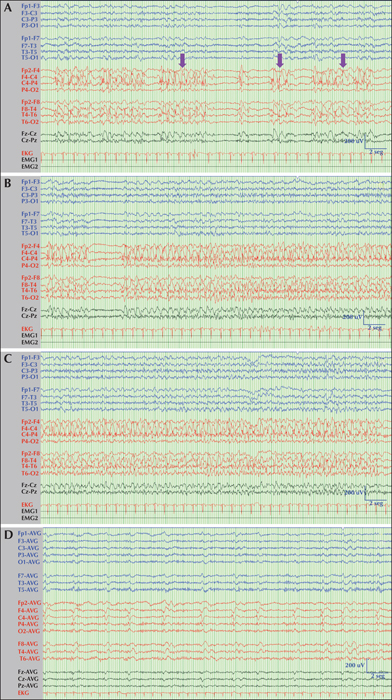Select the EMG1 label in panel B
This screenshot has width=392, height=700.
coord(29,335)
